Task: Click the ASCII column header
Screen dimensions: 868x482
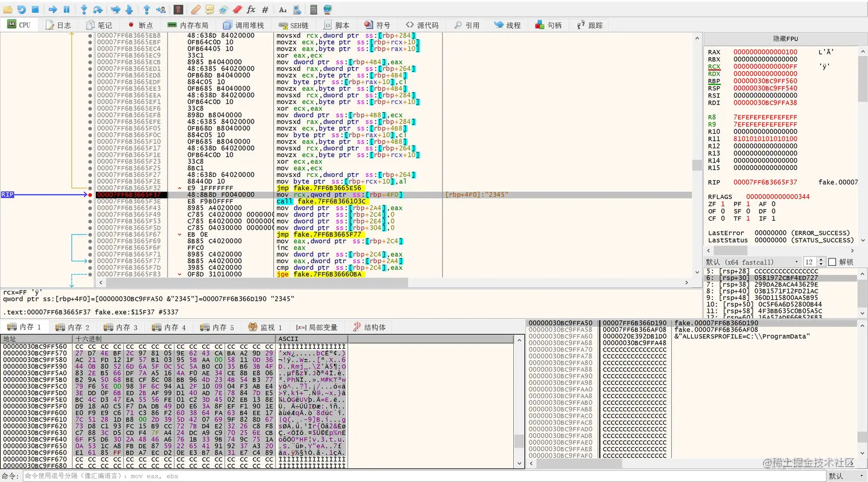Action: 312,339
